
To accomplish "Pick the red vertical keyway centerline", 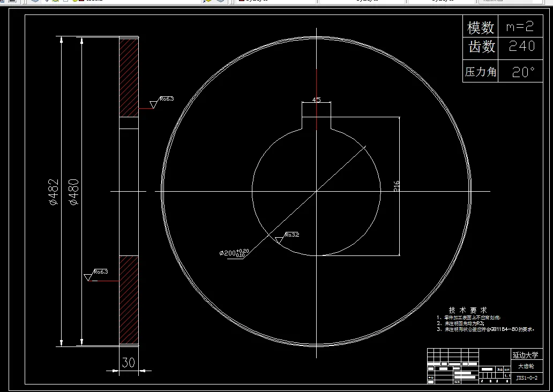I will pyautogui.click(x=316, y=100).
